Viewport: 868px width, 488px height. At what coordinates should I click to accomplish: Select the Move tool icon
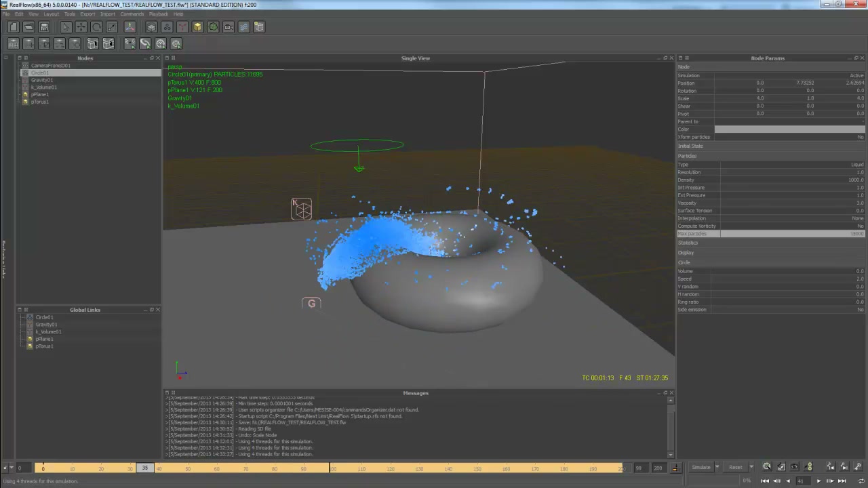coord(81,27)
